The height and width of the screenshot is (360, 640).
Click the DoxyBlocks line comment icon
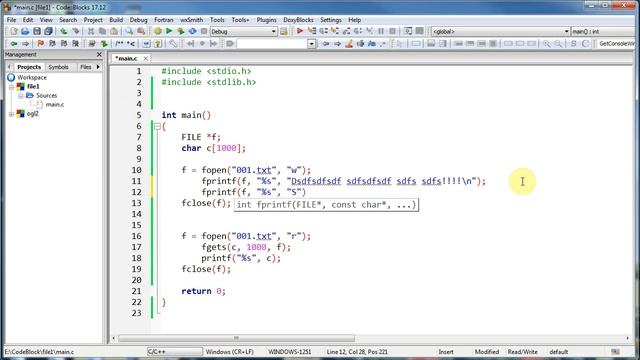tap(131, 44)
